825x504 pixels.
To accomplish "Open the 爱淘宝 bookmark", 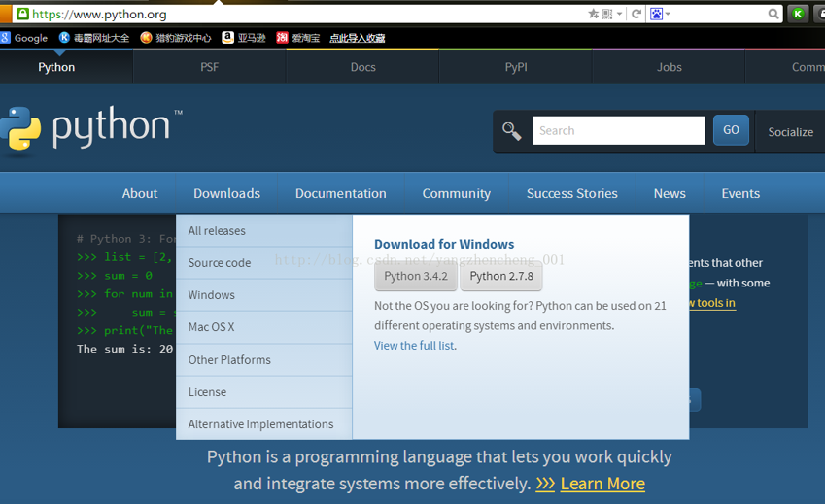I will [297, 38].
